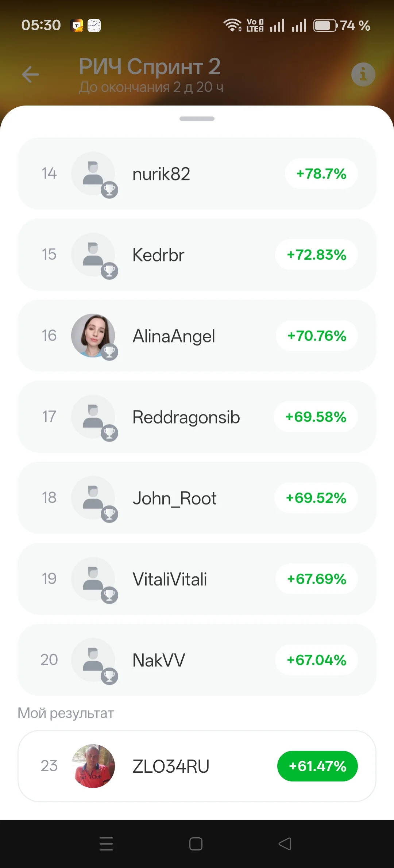Tap Kedrbr's default avatar icon
Image resolution: width=394 pixels, height=868 pixels.
coord(93,255)
